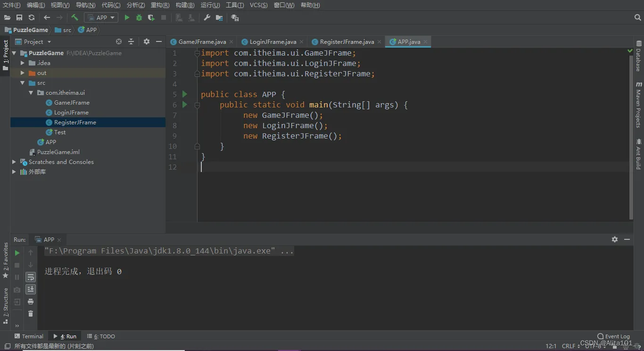
Task: Open the Project view selector dropdown
Action: point(33,41)
